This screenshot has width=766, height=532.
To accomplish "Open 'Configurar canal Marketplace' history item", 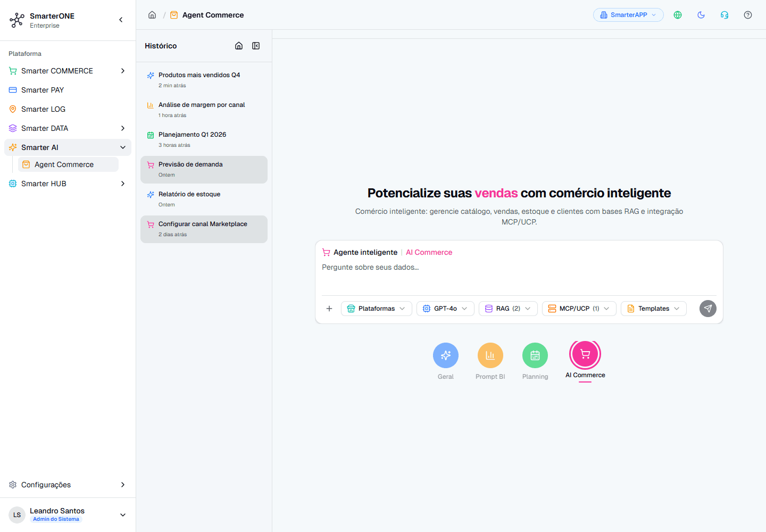I will coord(204,229).
